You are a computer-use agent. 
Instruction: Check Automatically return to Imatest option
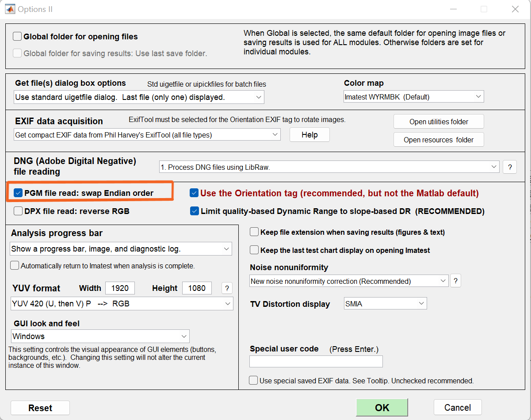click(15, 266)
